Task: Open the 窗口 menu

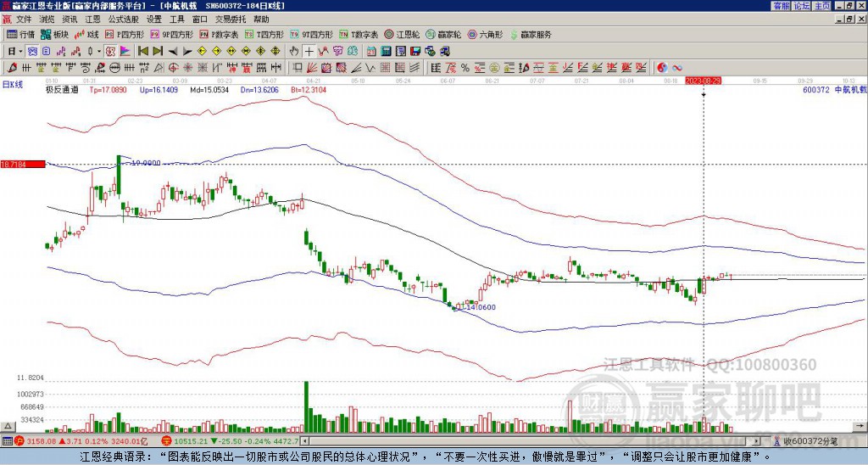Action: pos(200,20)
